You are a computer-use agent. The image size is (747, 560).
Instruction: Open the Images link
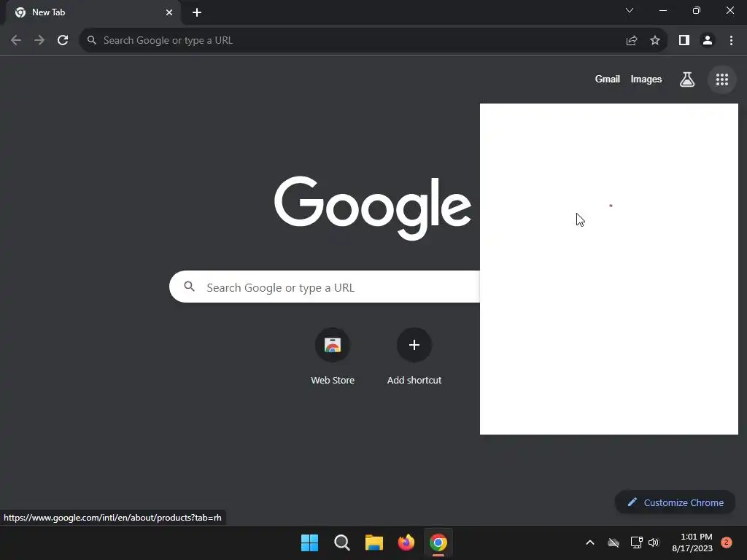click(646, 79)
